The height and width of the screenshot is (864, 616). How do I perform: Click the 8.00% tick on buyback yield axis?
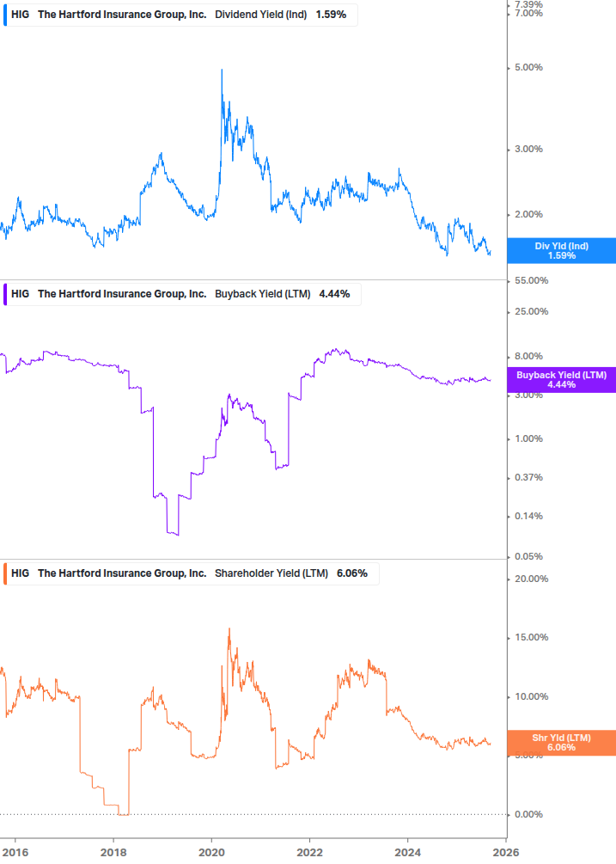click(x=528, y=356)
